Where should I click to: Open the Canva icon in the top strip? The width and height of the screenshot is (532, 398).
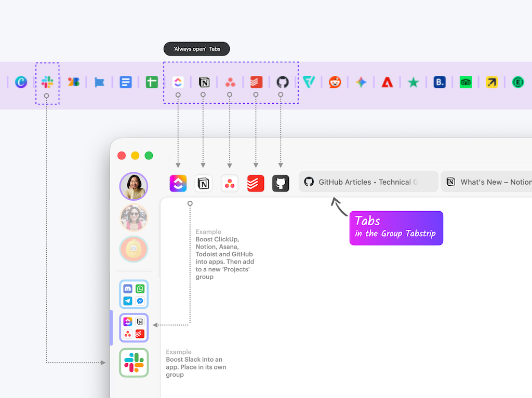point(21,82)
